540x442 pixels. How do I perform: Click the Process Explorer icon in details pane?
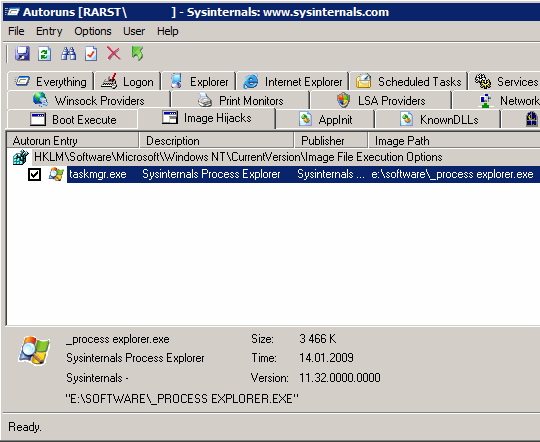click(34, 351)
